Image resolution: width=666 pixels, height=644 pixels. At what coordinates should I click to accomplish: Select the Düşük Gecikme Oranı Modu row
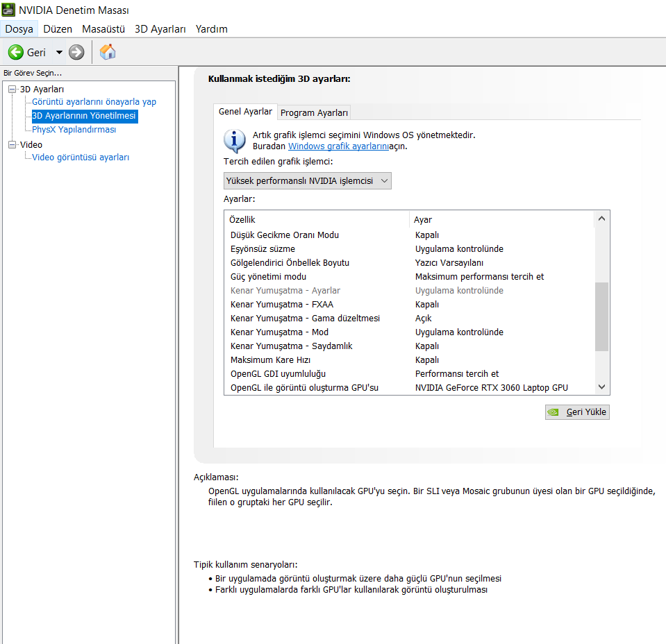pos(408,235)
